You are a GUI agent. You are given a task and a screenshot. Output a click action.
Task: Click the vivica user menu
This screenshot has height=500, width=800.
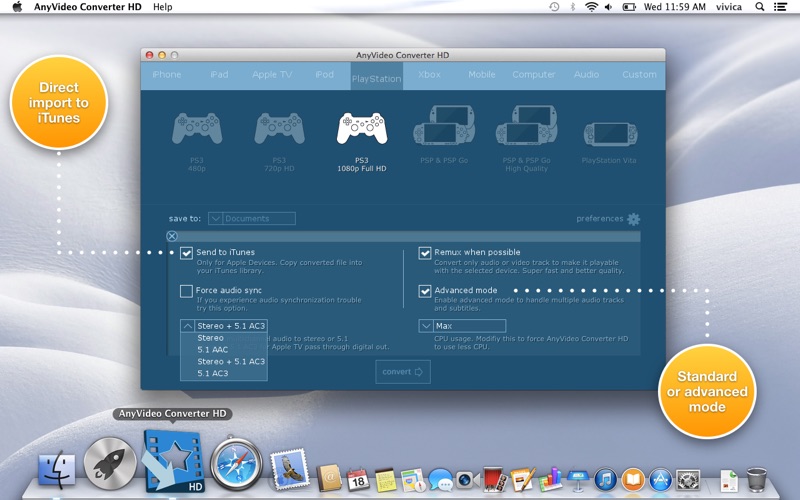click(729, 7)
